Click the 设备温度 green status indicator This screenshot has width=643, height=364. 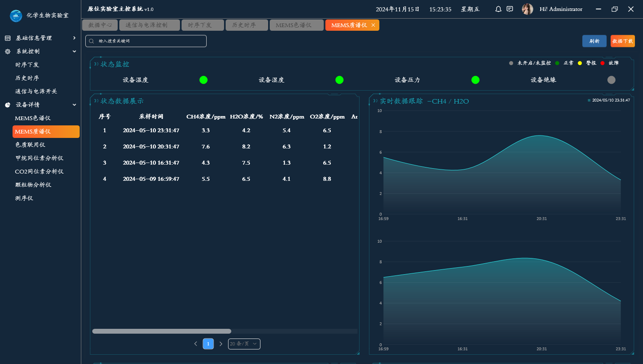[203, 80]
